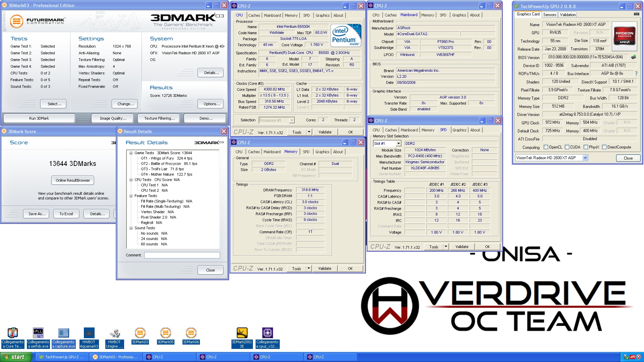The width and height of the screenshot is (644, 362).
Task: Open Memory tab in CPU-Z SPD window
Action: [x=428, y=130]
